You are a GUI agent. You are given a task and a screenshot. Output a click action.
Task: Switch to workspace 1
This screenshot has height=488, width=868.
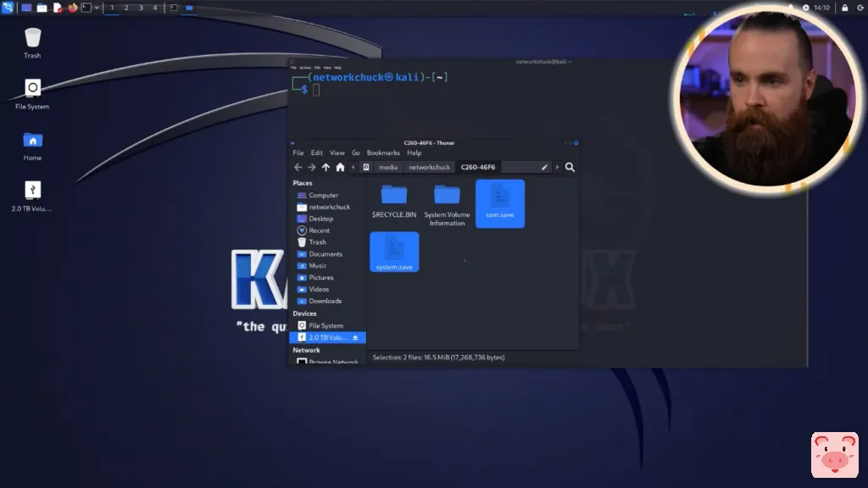pyautogui.click(x=112, y=8)
